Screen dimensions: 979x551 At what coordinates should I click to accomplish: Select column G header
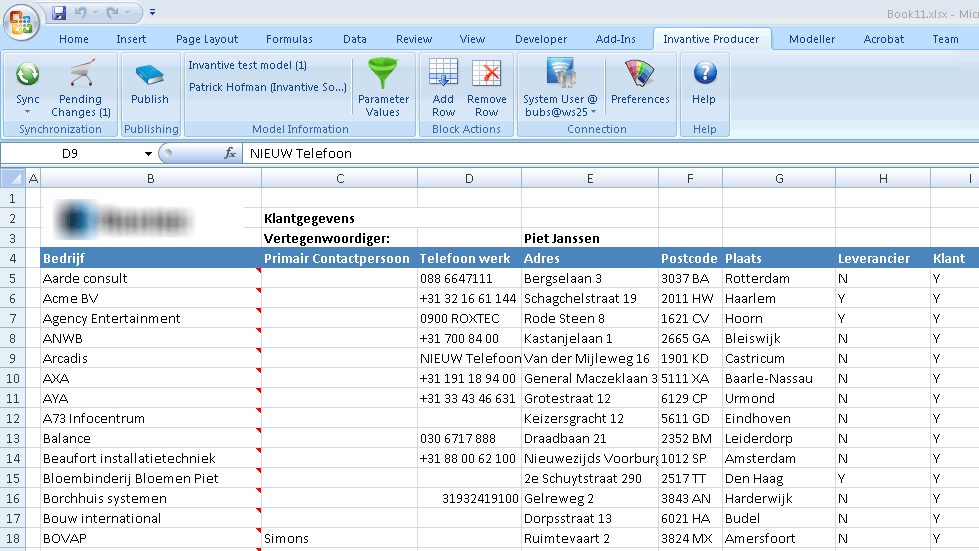point(779,178)
